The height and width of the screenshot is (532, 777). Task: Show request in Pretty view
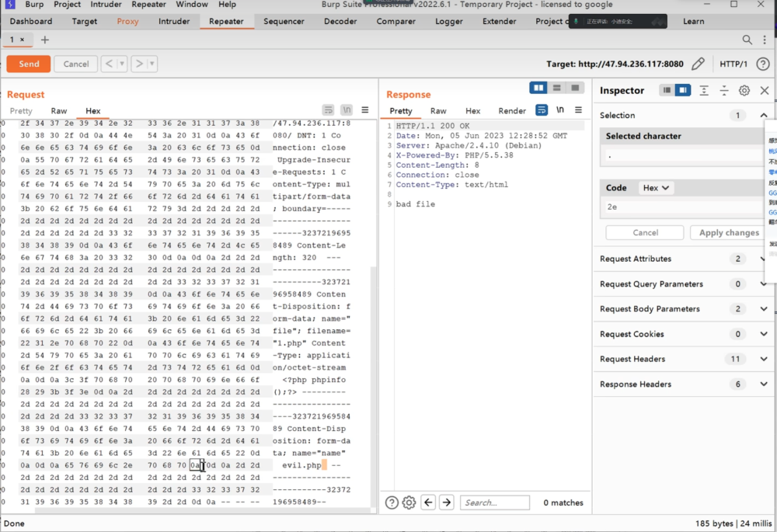(21, 110)
